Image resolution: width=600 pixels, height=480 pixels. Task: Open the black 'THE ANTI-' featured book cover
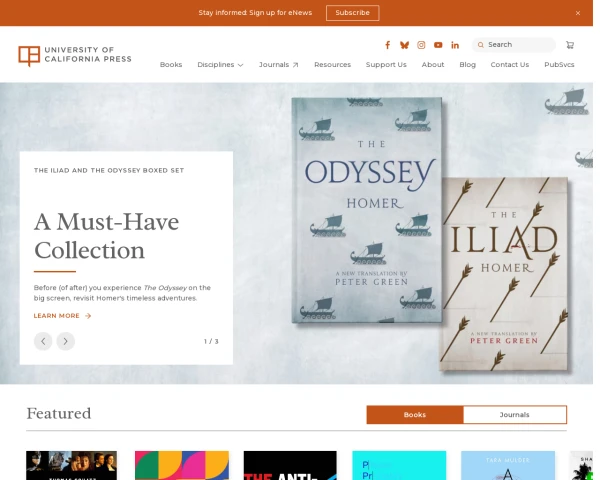click(290, 465)
